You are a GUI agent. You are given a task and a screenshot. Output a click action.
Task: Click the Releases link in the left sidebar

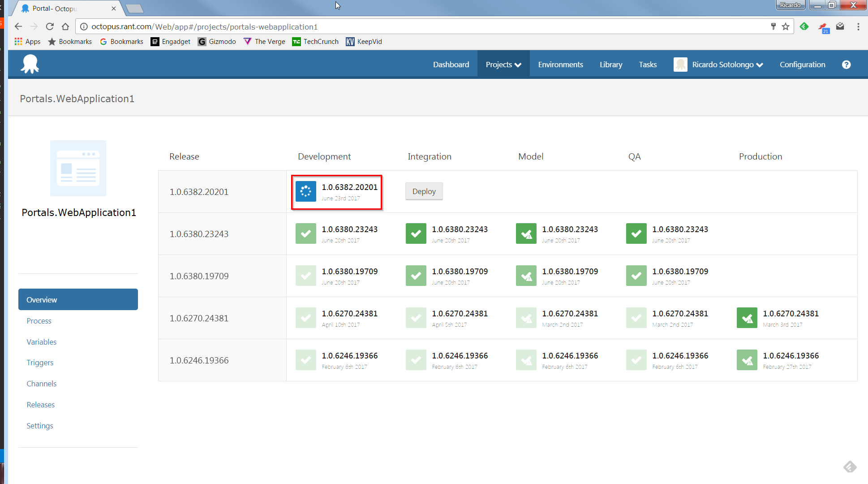tap(40, 404)
